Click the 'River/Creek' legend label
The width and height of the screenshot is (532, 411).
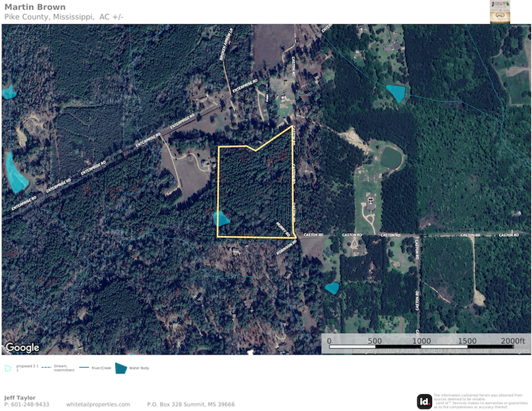click(101, 368)
